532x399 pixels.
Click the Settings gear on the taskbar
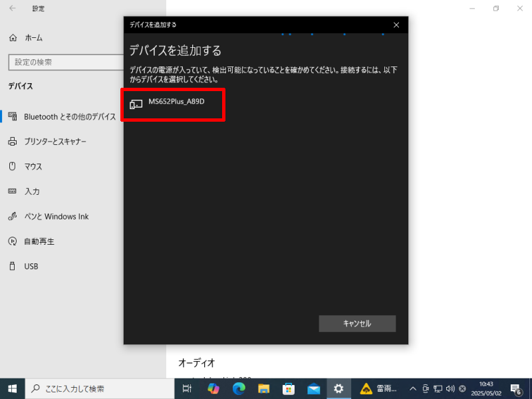[x=338, y=389]
